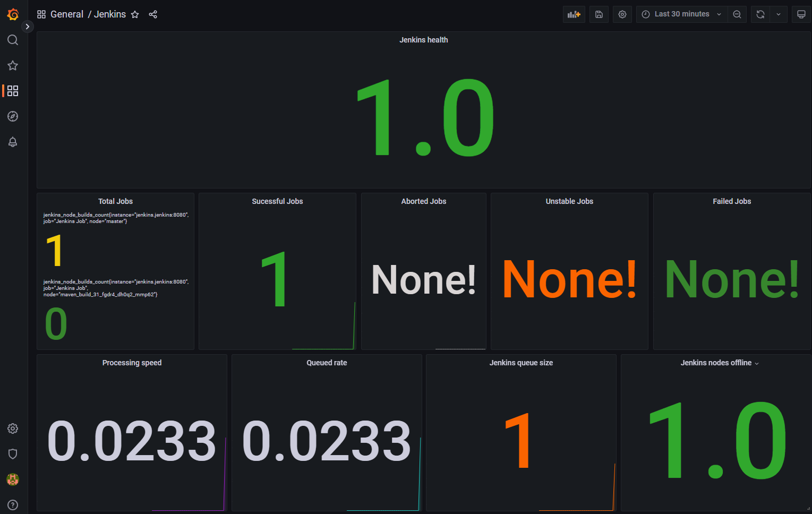Open the Aborted Jobs panel title menu
This screenshot has height=514, width=812.
pyautogui.click(x=424, y=201)
